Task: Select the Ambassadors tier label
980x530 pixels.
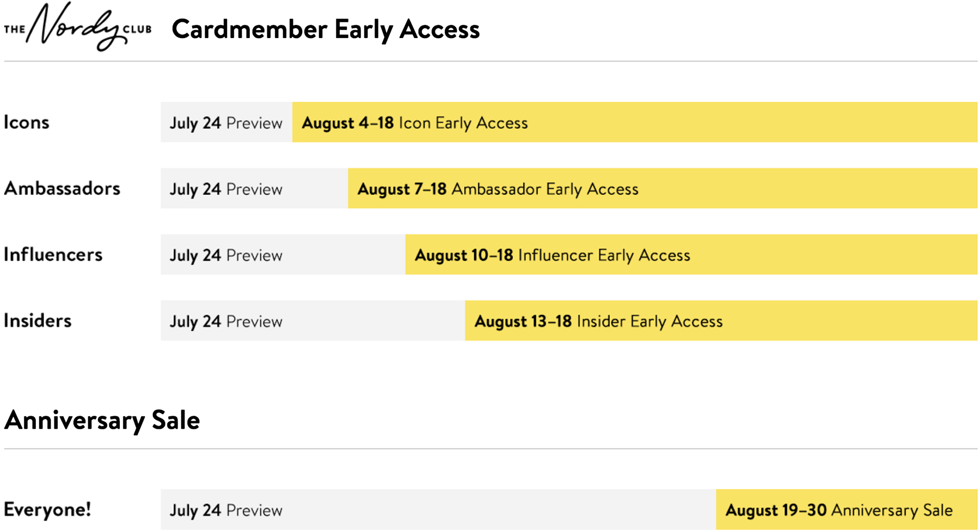Action: [62, 188]
